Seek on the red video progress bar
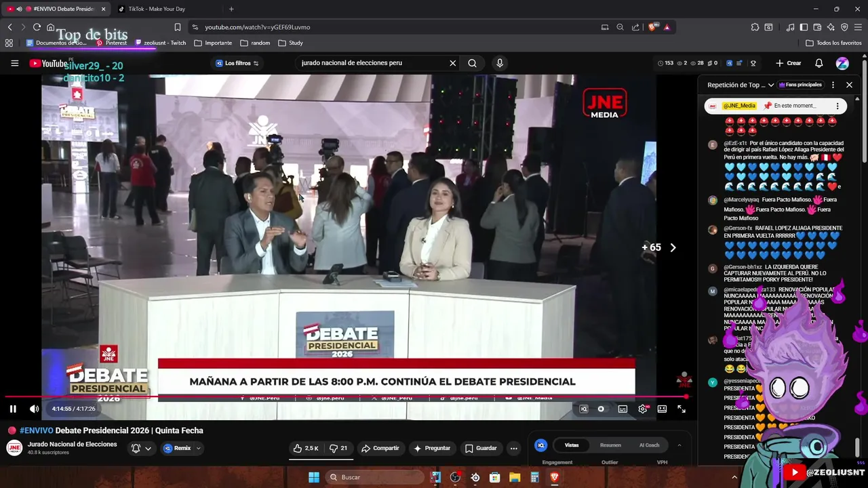The height and width of the screenshot is (488, 868). pos(346,396)
